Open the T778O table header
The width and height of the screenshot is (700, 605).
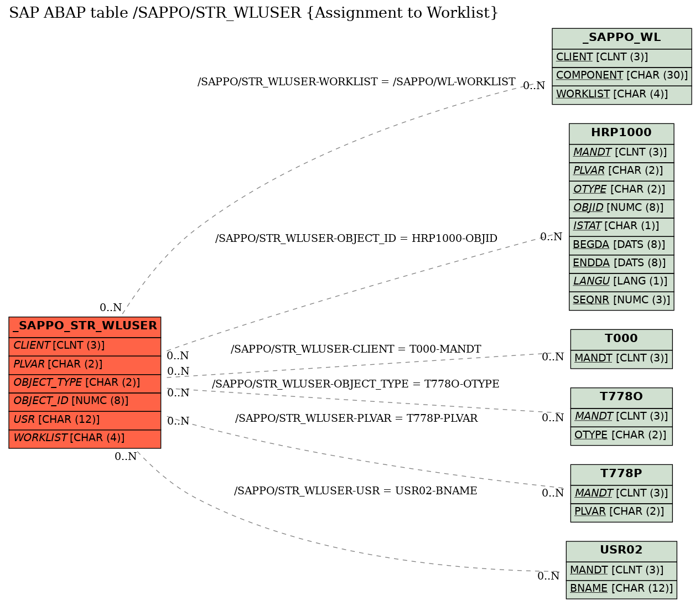[621, 397]
